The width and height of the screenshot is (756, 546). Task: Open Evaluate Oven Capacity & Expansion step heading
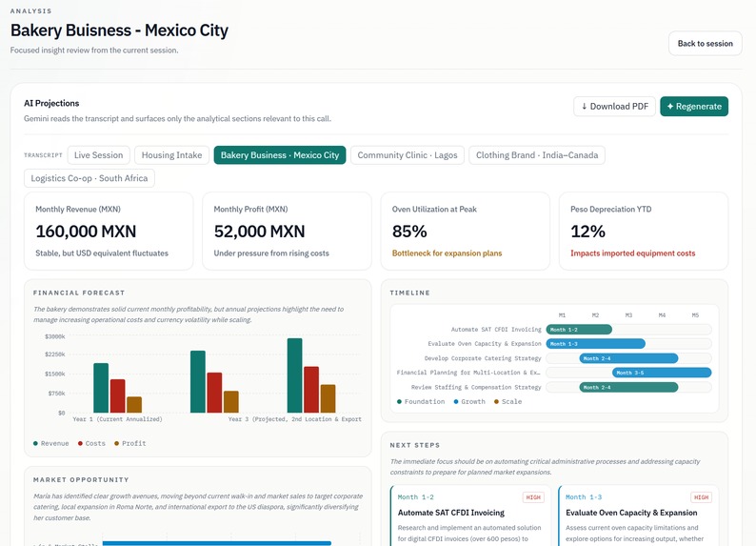pos(631,513)
